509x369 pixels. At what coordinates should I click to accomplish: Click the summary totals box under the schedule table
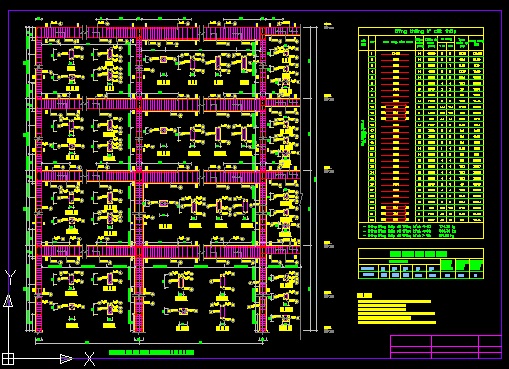tap(421, 231)
